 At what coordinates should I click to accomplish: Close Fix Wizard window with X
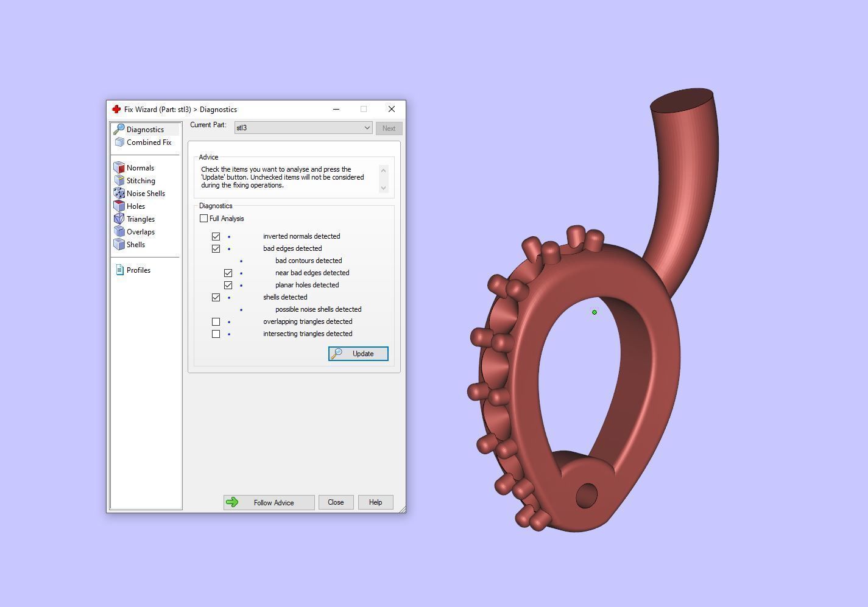[x=392, y=110]
